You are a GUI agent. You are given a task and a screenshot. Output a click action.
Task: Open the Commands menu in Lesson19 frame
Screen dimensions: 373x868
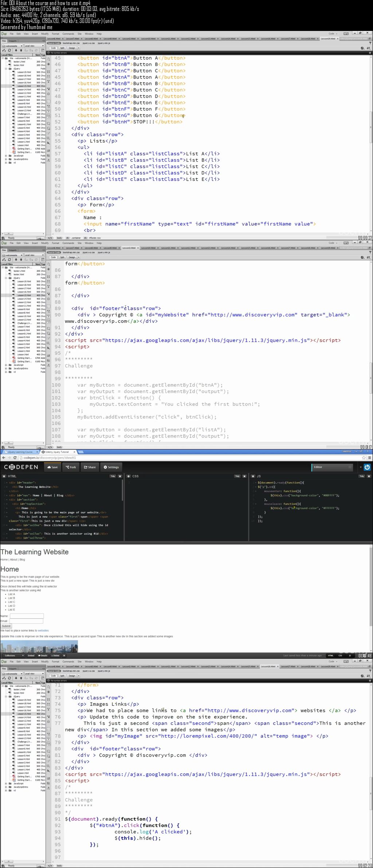68,33
